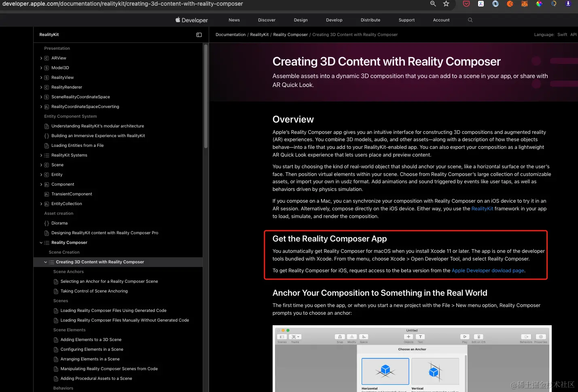The image size is (578, 392).
Task: Go to RealityKit breadcrumb link
Action: (259, 35)
